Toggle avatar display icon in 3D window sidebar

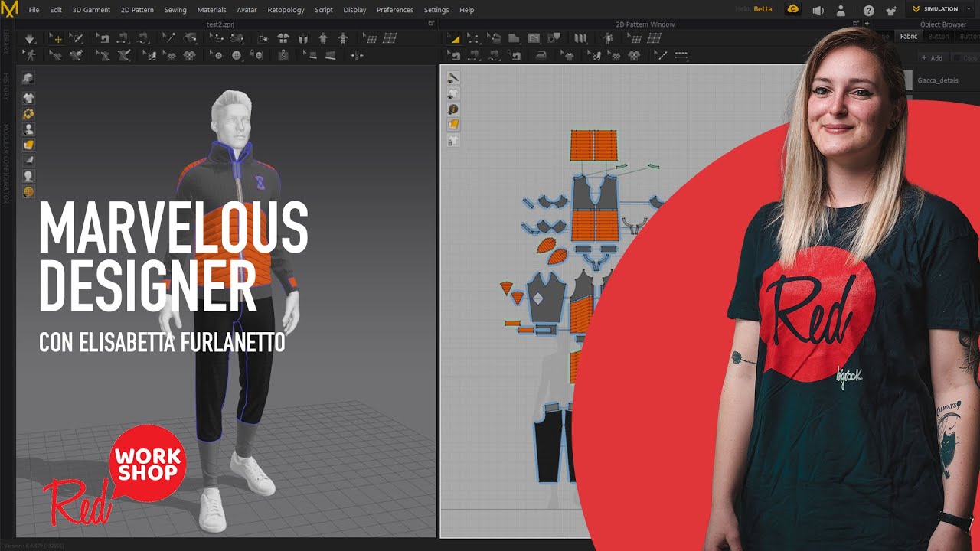pyautogui.click(x=28, y=129)
